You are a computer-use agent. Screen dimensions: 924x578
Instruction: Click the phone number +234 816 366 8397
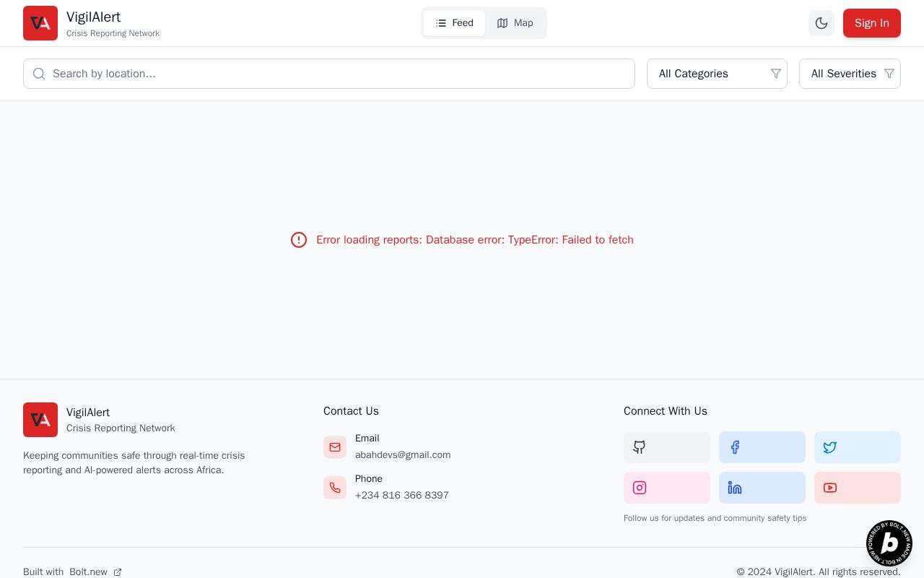(402, 496)
